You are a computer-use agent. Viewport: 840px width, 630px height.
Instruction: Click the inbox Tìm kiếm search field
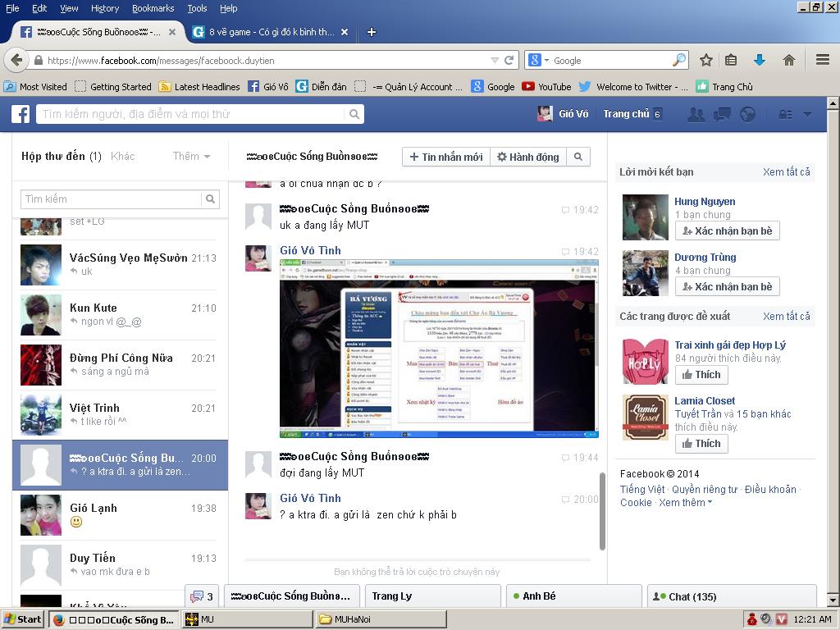(x=111, y=199)
